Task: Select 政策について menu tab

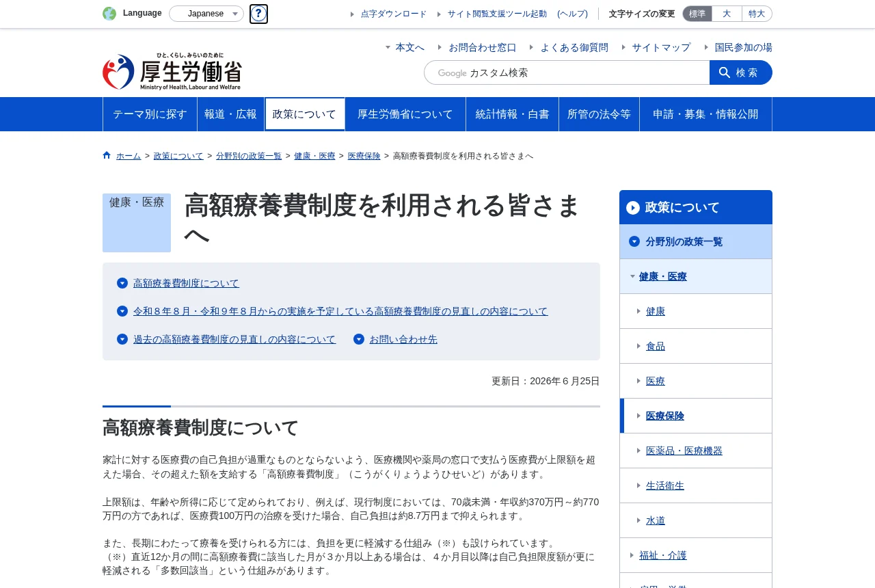Action: [x=304, y=114]
